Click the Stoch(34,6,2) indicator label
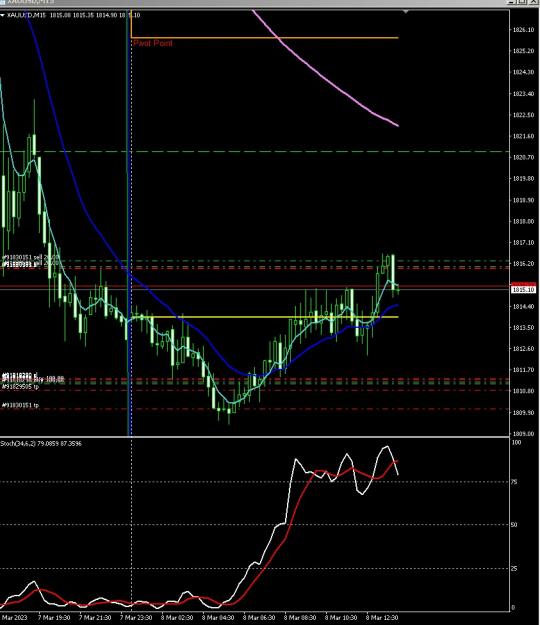Viewport: 540px width, 625px height. tap(41, 443)
